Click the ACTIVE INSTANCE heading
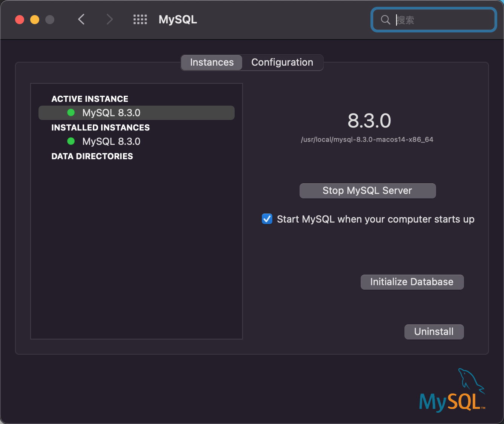The height and width of the screenshot is (424, 504). pos(90,99)
